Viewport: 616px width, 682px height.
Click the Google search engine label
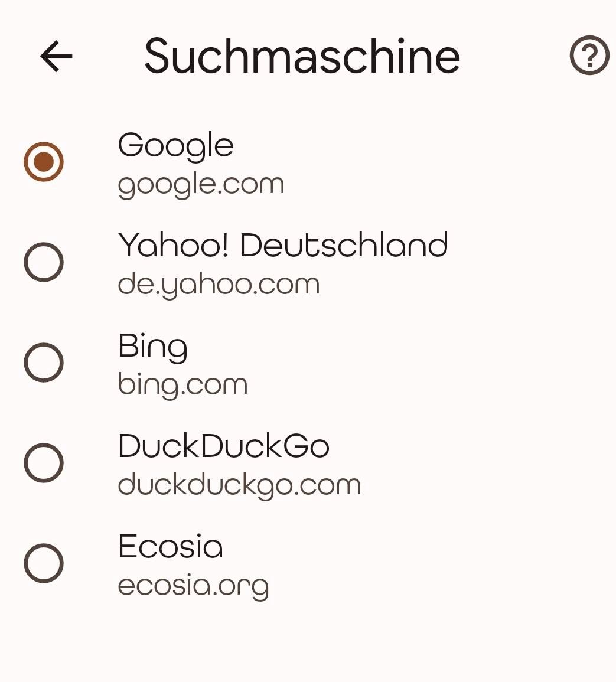pyautogui.click(x=176, y=146)
